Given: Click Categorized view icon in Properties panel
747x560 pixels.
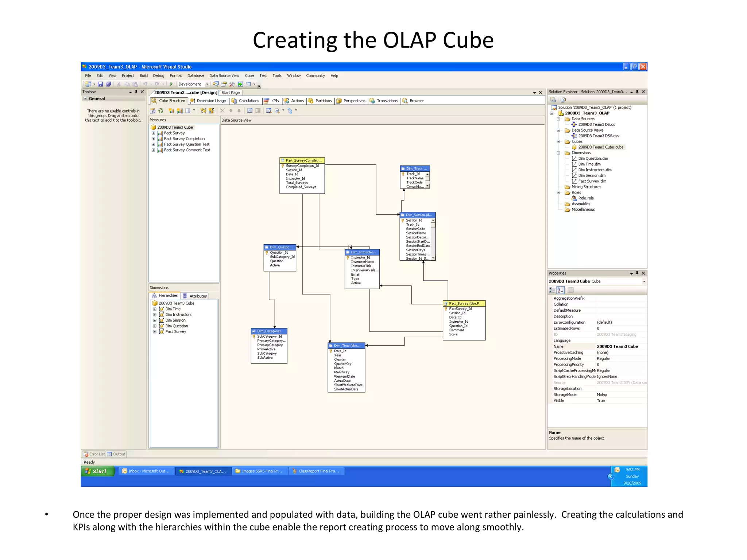Looking at the screenshot, I should (552, 290).
